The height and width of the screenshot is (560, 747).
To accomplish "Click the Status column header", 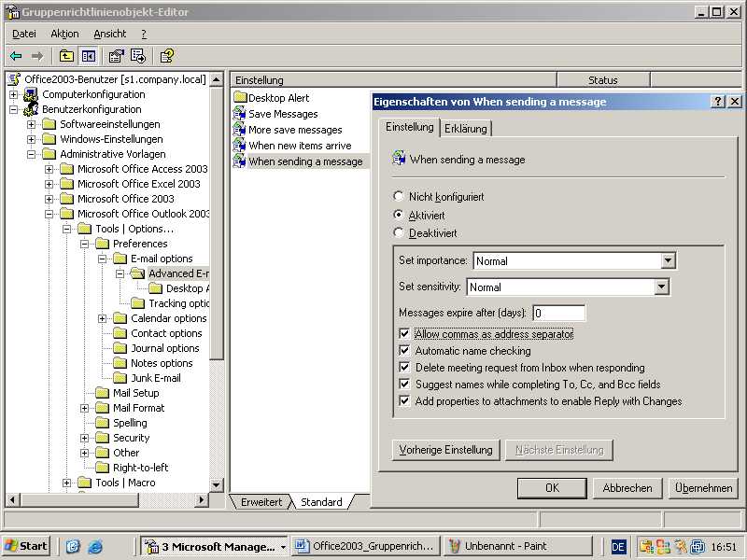I will 602,80.
